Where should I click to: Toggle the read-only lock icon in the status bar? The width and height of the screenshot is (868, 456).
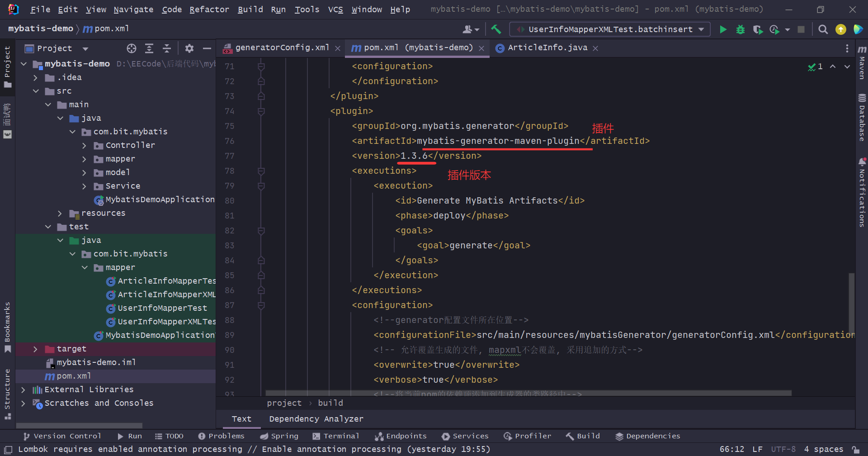856,450
